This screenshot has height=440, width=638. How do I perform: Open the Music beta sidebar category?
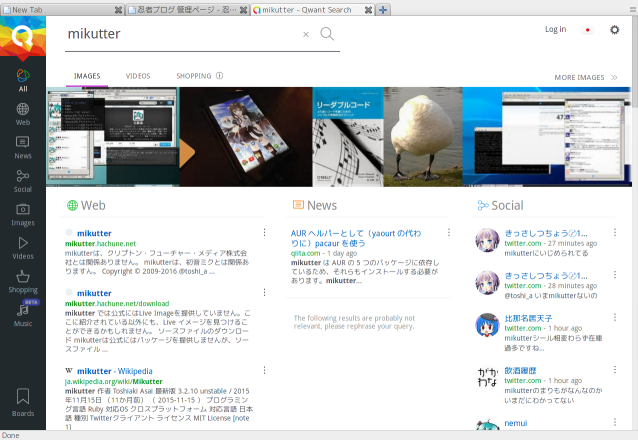coord(23,313)
